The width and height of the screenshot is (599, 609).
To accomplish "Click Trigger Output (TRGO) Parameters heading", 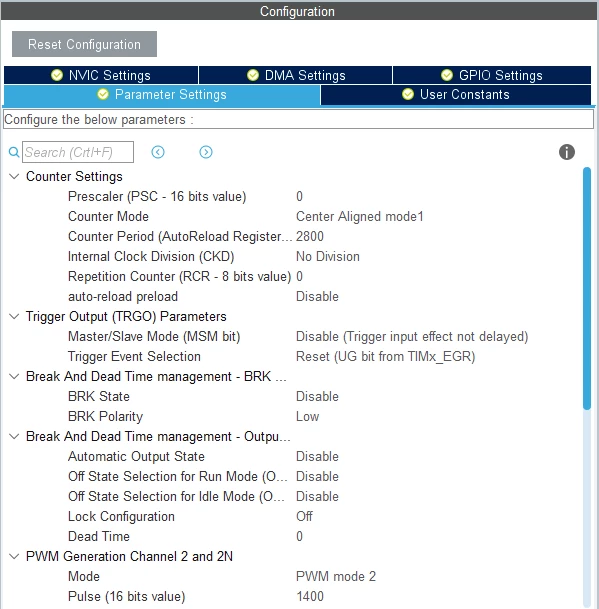I will [126, 317].
